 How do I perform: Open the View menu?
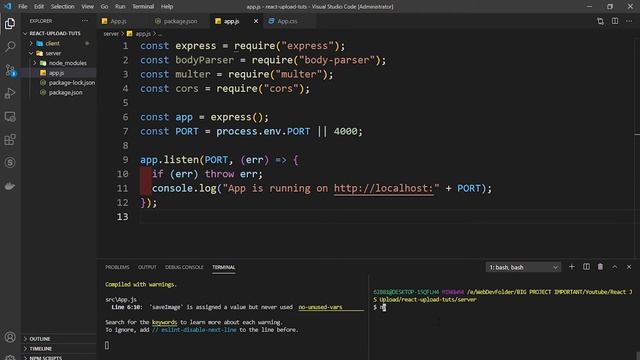(x=87, y=7)
